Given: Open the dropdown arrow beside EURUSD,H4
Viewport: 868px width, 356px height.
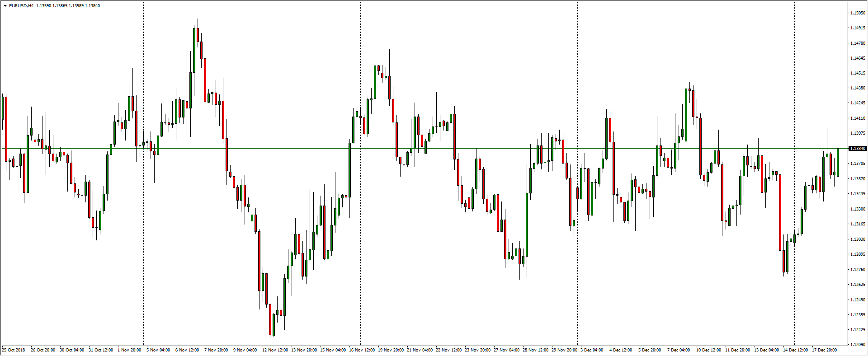Looking at the screenshot, I should pos(5,6).
